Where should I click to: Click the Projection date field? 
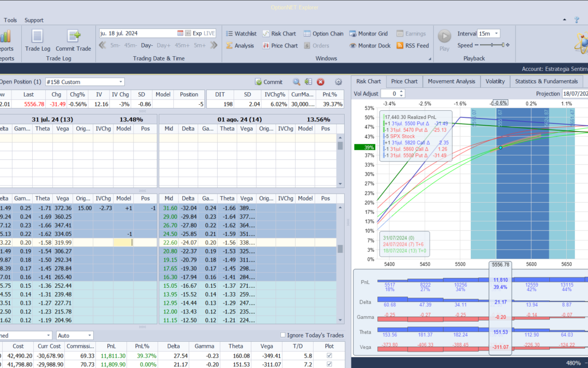point(575,94)
